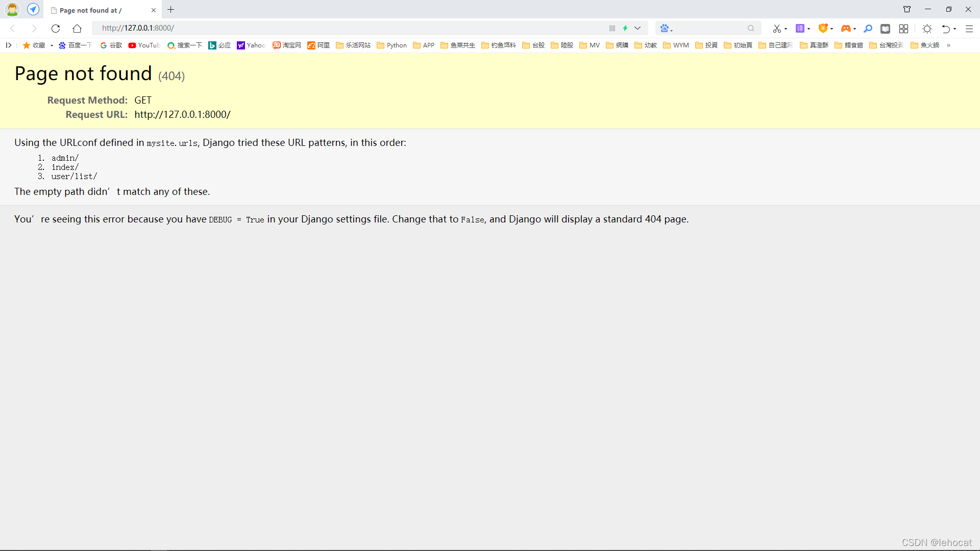Open a new tab with plus button
980x551 pixels.
(x=171, y=10)
